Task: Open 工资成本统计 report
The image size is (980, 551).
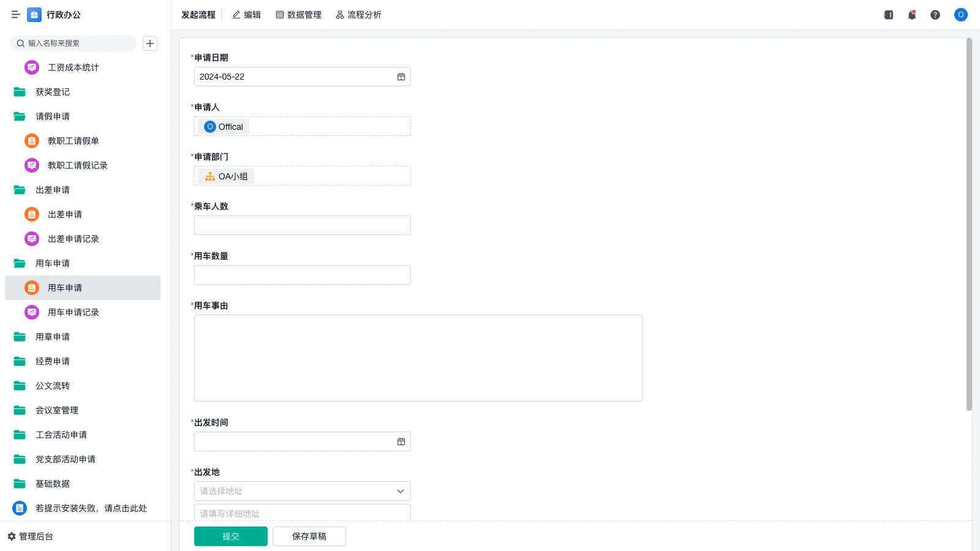Action: [83, 67]
